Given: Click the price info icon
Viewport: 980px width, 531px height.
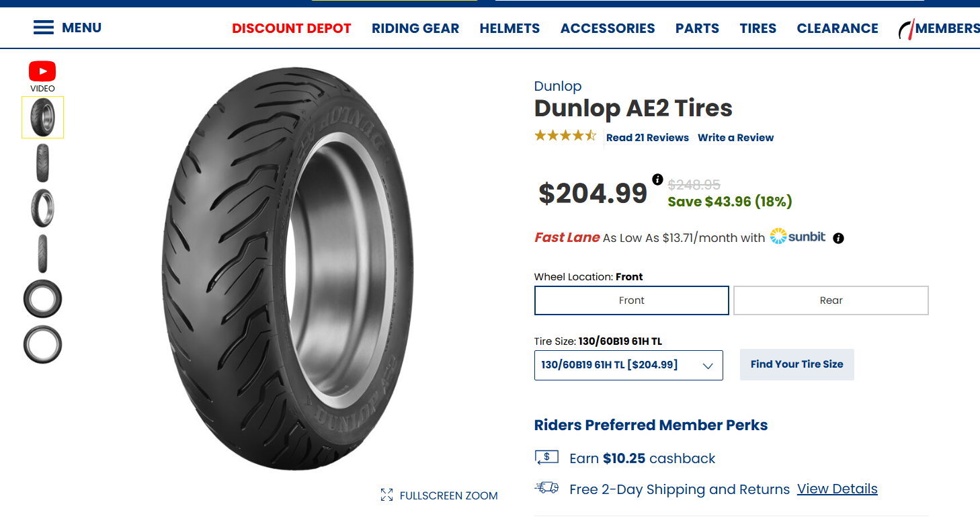Looking at the screenshot, I should [657, 179].
